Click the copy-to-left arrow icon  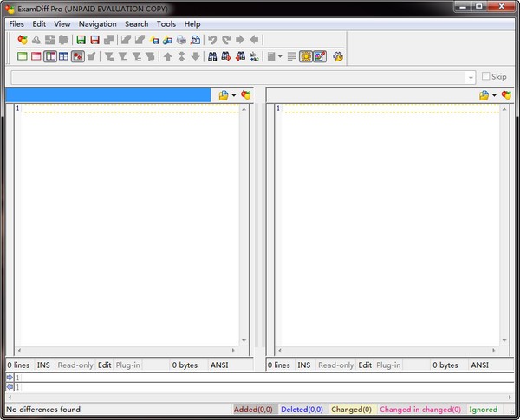click(254, 40)
